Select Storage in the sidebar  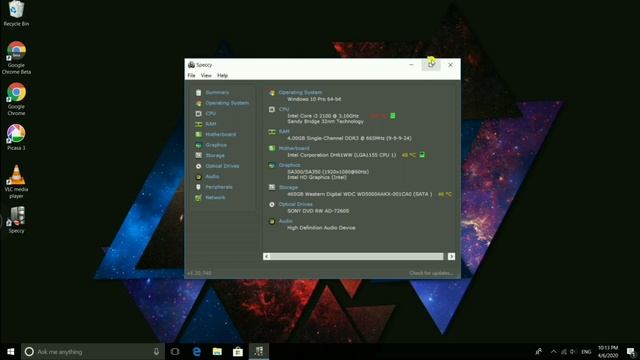tap(215, 156)
